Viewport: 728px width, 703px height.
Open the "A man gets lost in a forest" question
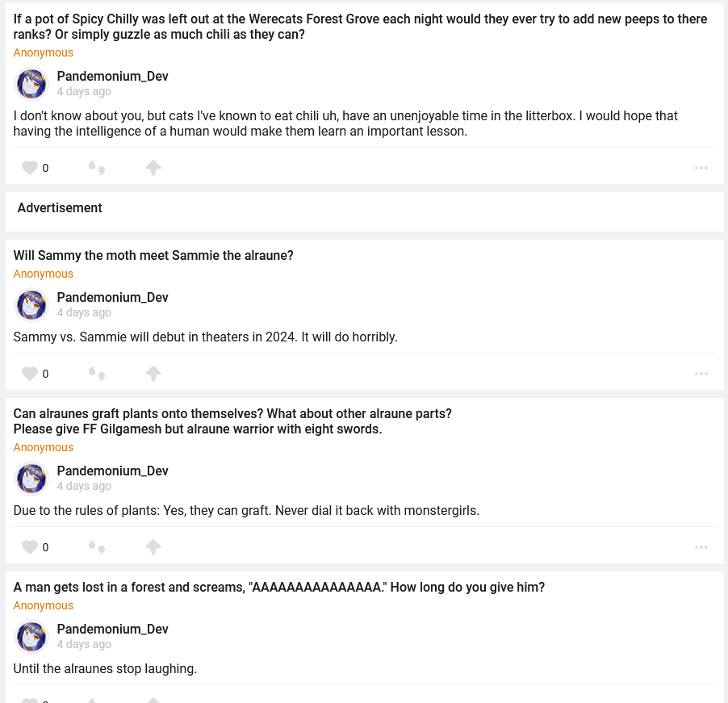click(278, 588)
